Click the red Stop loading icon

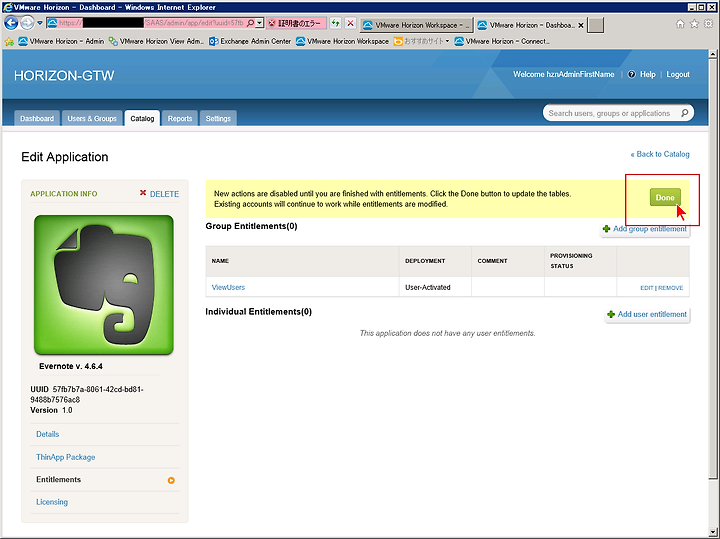pyautogui.click(x=350, y=23)
